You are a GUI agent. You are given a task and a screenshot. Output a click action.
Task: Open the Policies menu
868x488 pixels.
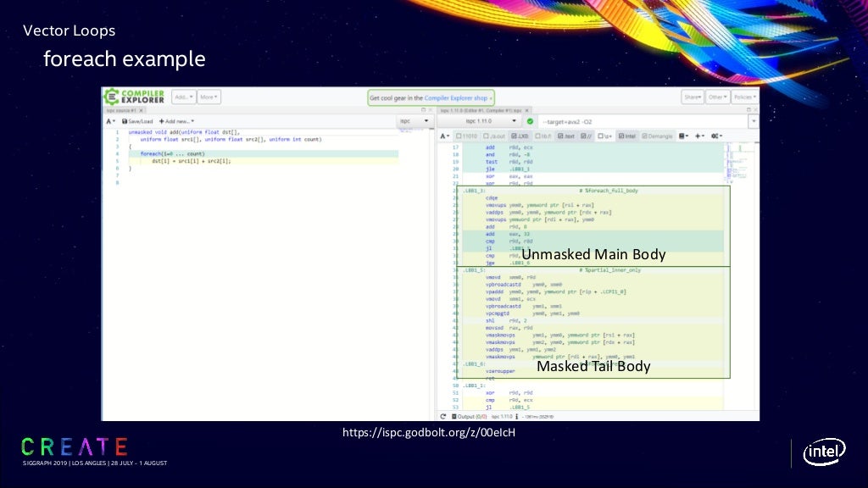click(x=743, y=97)
